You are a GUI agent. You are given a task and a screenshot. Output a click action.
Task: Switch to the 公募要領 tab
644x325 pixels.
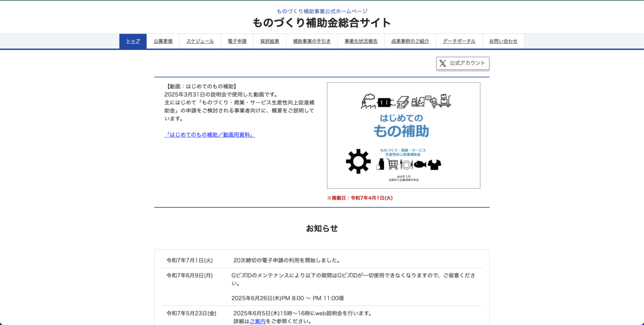[x=163, y=41]
